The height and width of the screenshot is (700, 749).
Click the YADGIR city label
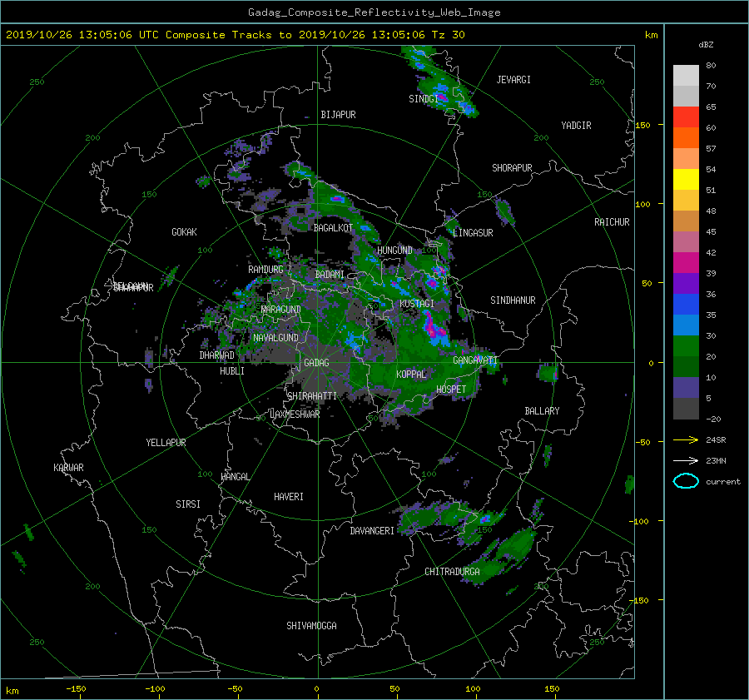(576, 126)
